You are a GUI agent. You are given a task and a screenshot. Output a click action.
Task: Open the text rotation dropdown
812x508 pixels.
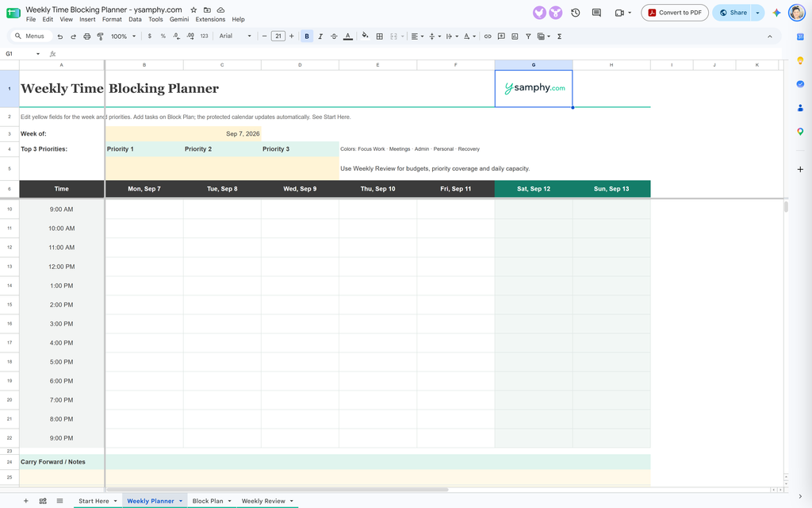click(x=469, y=37)
